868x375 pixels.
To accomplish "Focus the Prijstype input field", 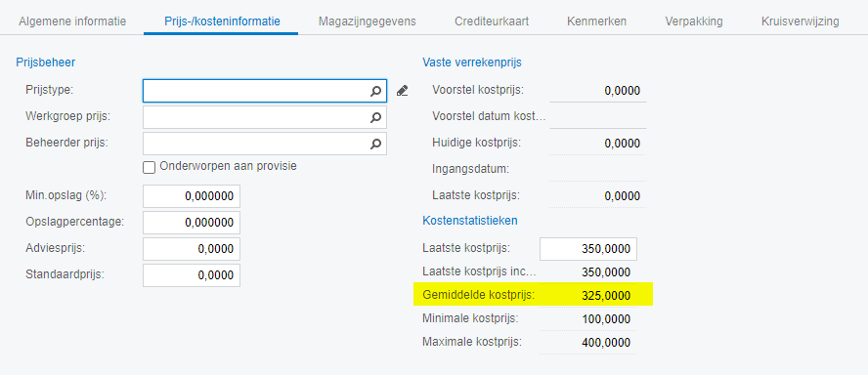I will (x=265, y=91).
